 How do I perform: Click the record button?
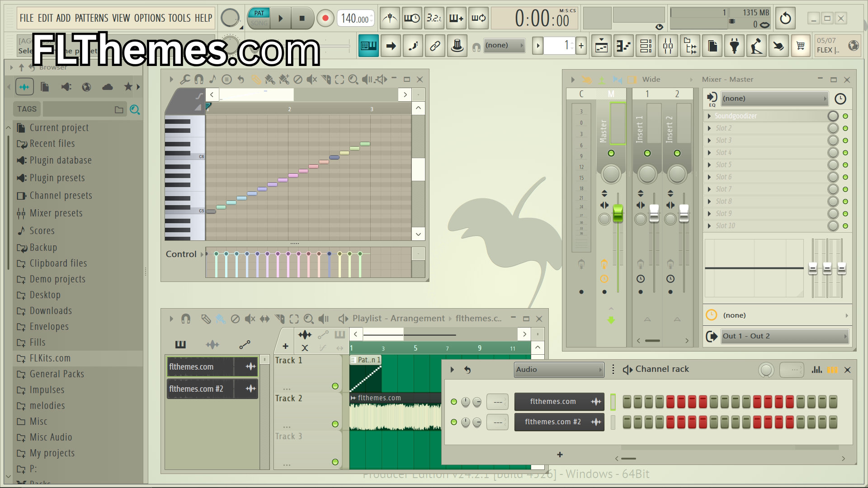325,19
